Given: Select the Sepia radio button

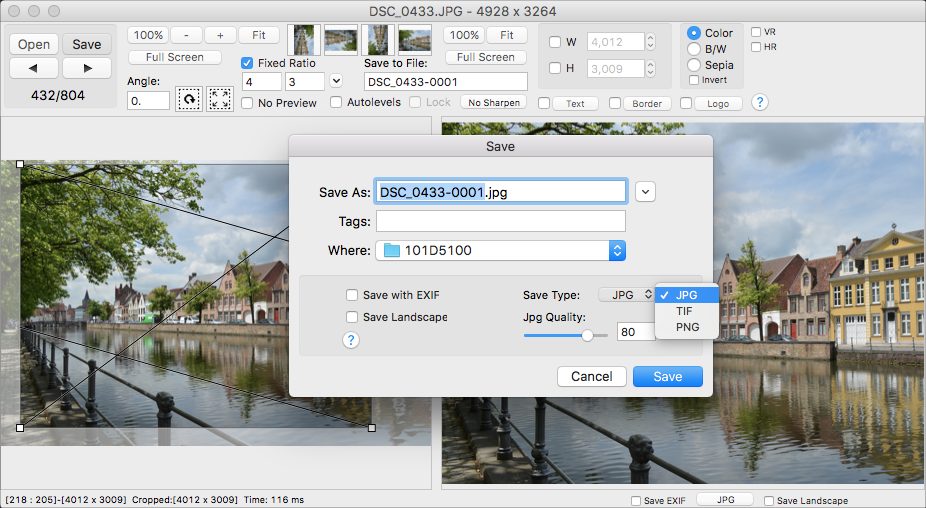Looking at the screenshot, I should pyautogui.click(x=694, y=65).
